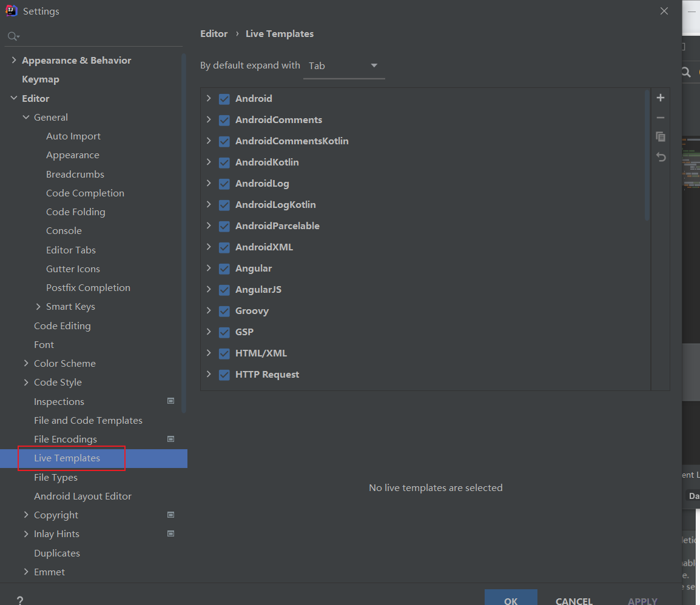Disable the Groovy templates checkbox
Screen dimensions: 700x605
224,311
